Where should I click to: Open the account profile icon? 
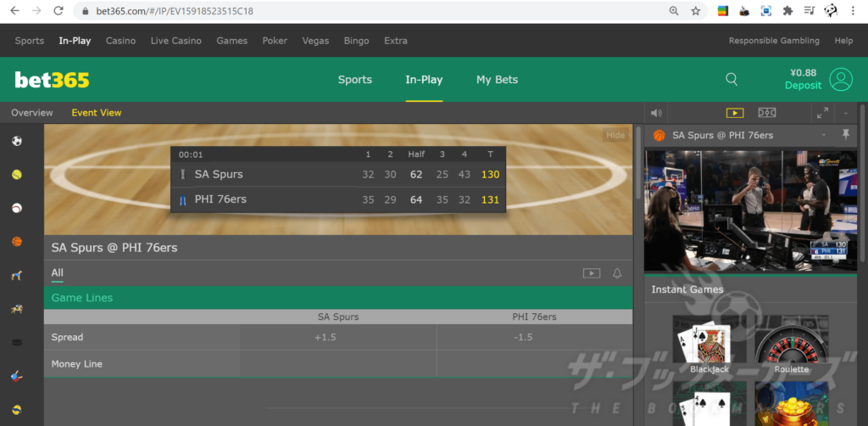coord(841,79)
